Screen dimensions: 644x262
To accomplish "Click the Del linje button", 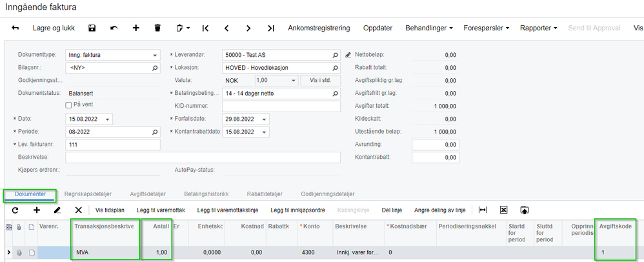I will pyautogui.click(x=392, y=210).
